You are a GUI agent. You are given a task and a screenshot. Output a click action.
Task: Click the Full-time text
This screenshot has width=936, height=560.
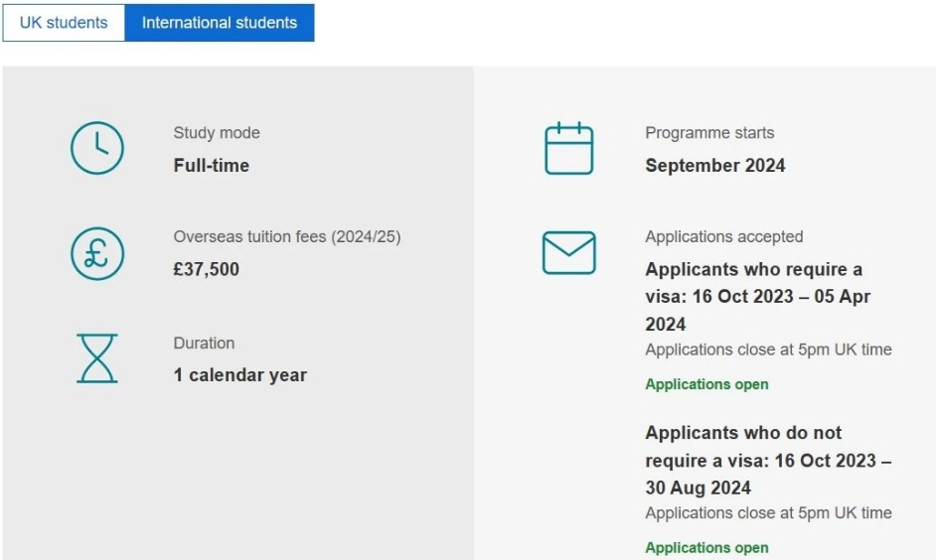(x=212, y=165)
